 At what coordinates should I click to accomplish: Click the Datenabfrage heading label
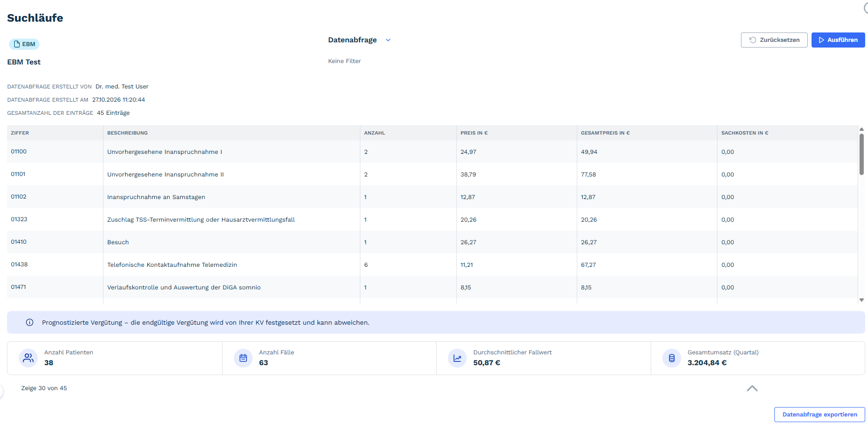click(352, 40)
